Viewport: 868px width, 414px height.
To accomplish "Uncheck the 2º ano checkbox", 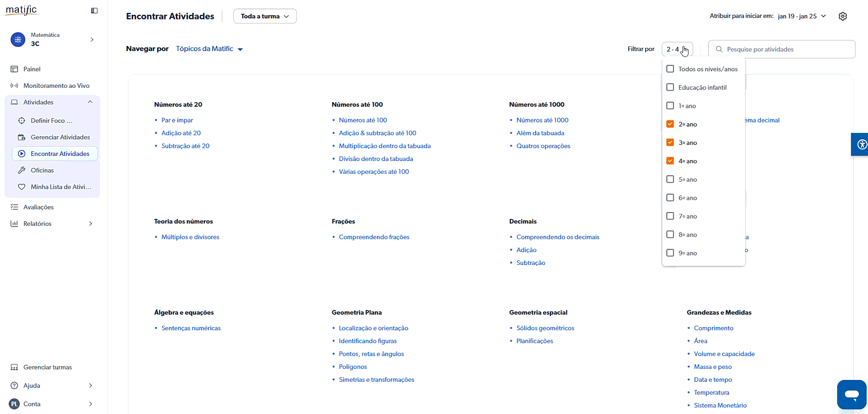I will 670,124.
